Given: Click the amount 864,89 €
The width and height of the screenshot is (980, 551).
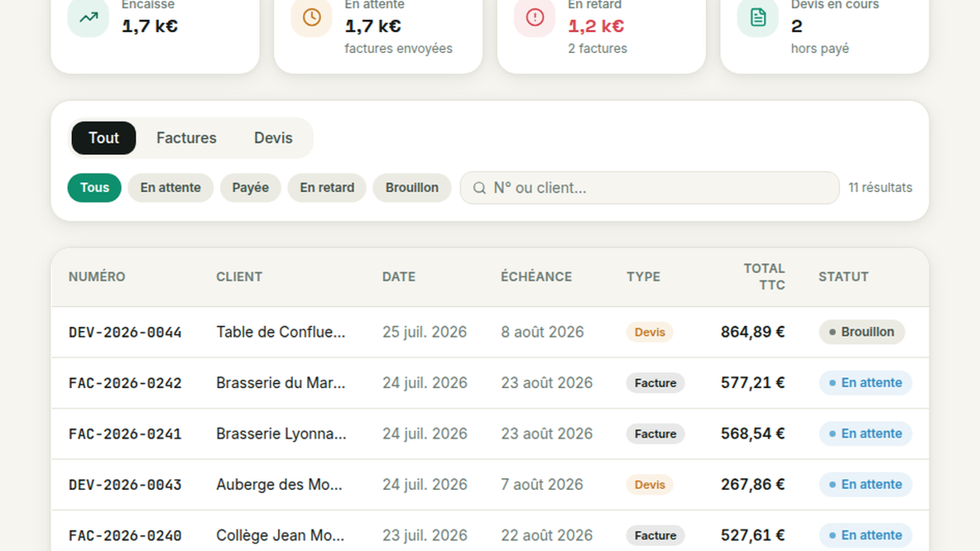Looking at the screenshot, I should pos(752,333).
